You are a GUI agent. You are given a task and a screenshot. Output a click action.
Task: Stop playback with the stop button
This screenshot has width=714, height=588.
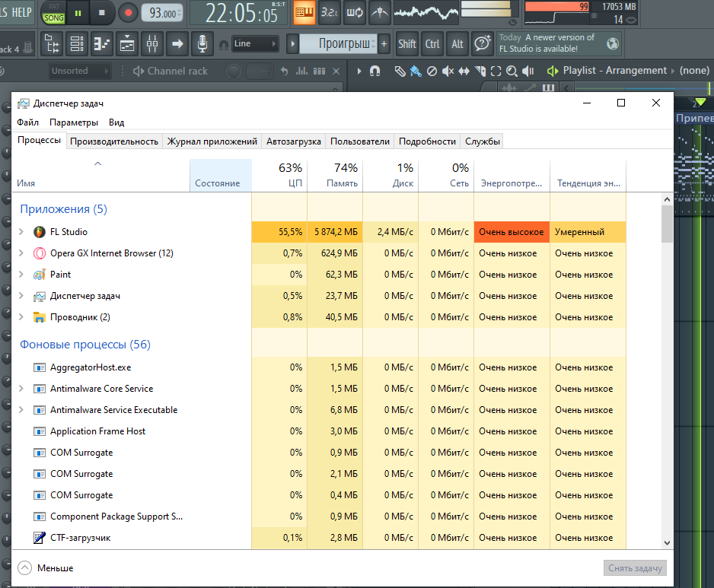[x=102, y=13]
